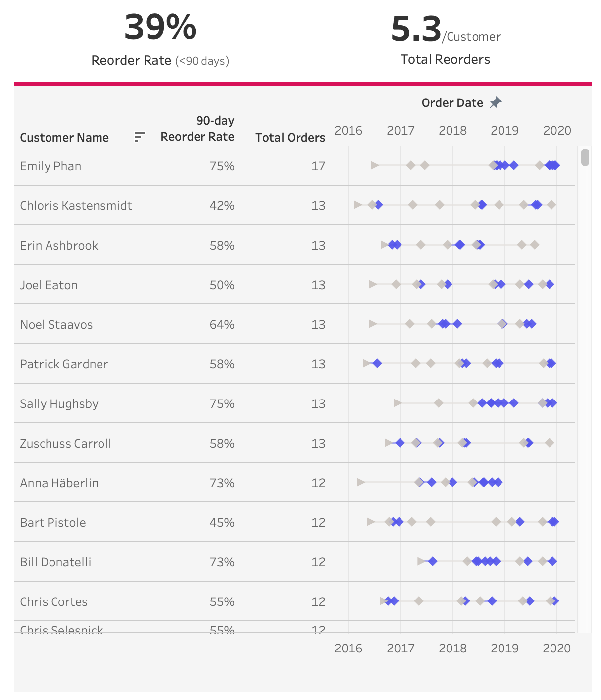Click the 90-day Reorder Rate header
The image size is (601, 700).
tap(198, 129)
